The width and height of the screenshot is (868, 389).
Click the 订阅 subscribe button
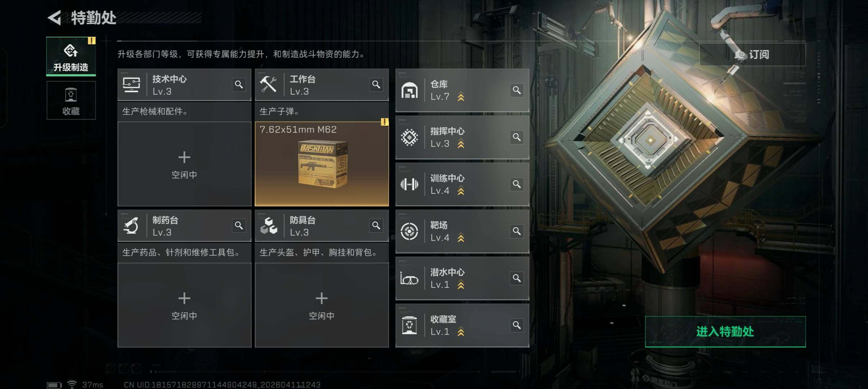(752, 55)
